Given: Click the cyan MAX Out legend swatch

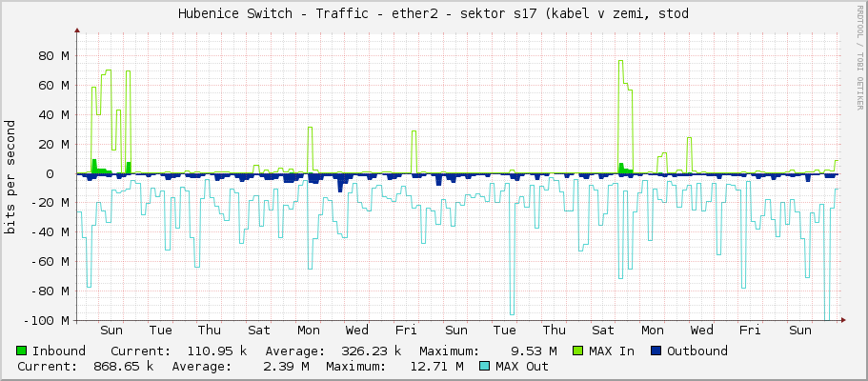Looking at the screenshot, I should pyautogui.click(x=485, y=366).
